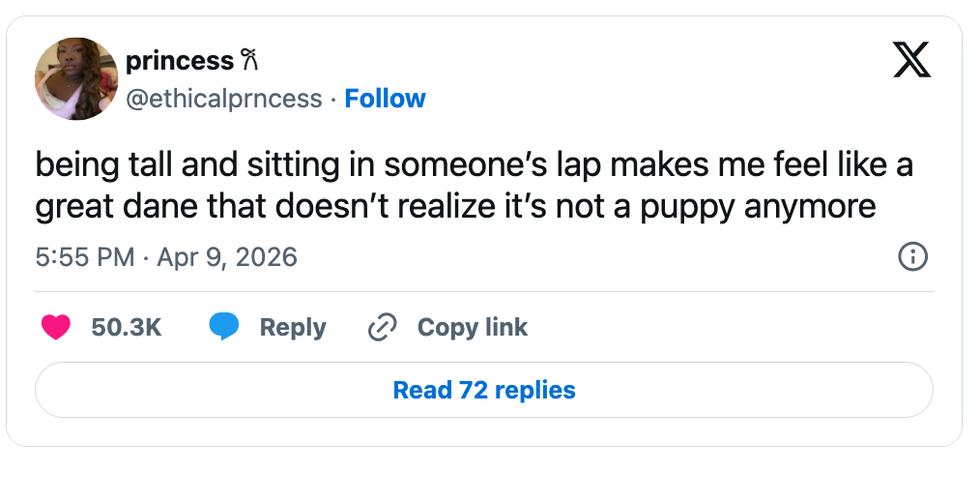
Task: Click the tweet line starting "being tall"
Action: 474,165
